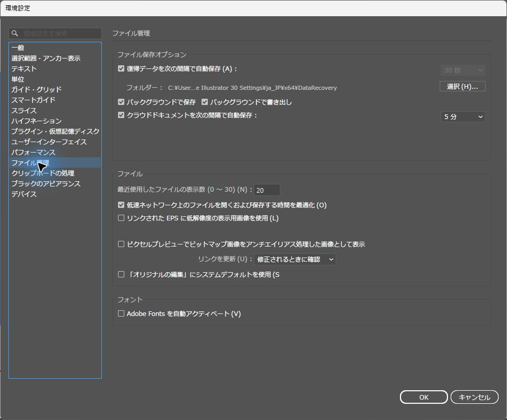Enable リンクされた EPS 低解像度 checkbox
Screen dimensions: 507x420
121,218
